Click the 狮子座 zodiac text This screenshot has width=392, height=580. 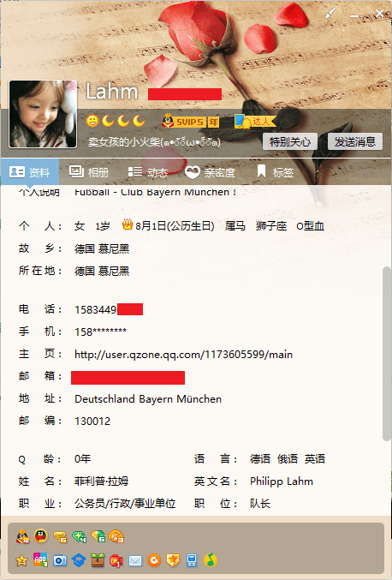271,225
